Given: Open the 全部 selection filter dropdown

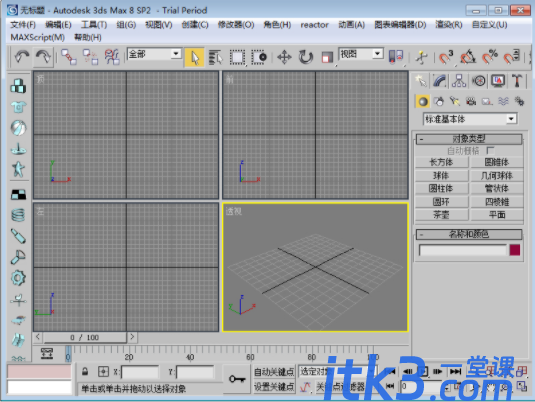Looking at the screenshot, I should [154, 54].
